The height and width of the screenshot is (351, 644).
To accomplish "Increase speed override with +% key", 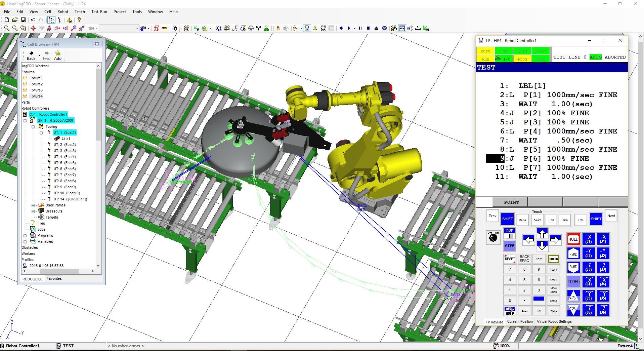I will pos(573,296).
